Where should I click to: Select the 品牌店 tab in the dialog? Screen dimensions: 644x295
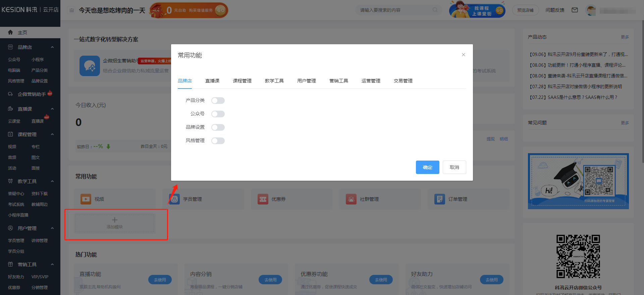pos(185,81)
